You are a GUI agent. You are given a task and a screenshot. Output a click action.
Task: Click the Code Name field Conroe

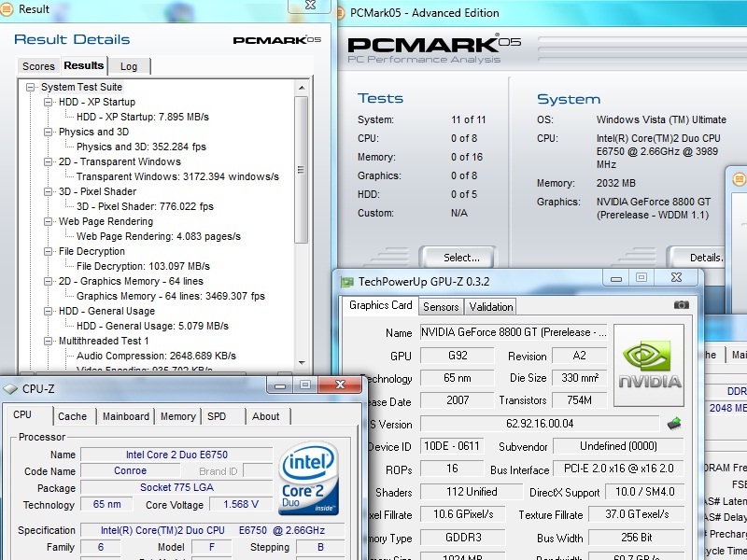click(130, 471)
